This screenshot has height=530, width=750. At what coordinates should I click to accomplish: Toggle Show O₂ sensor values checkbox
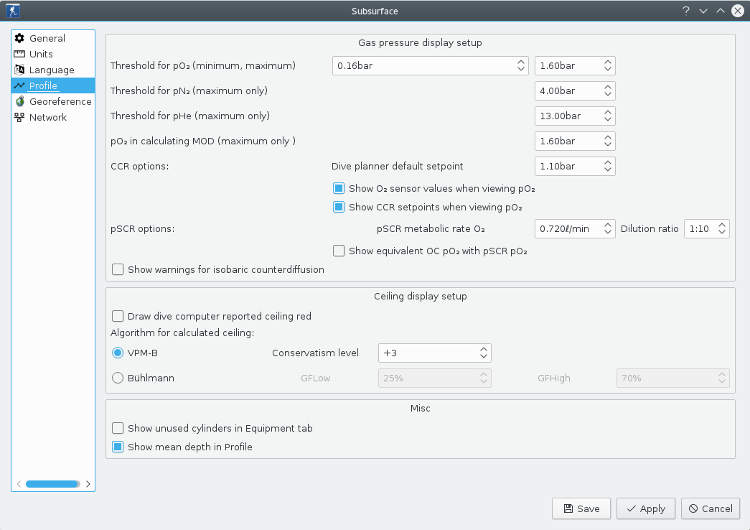pyautogui.click(x=339, y=188)
